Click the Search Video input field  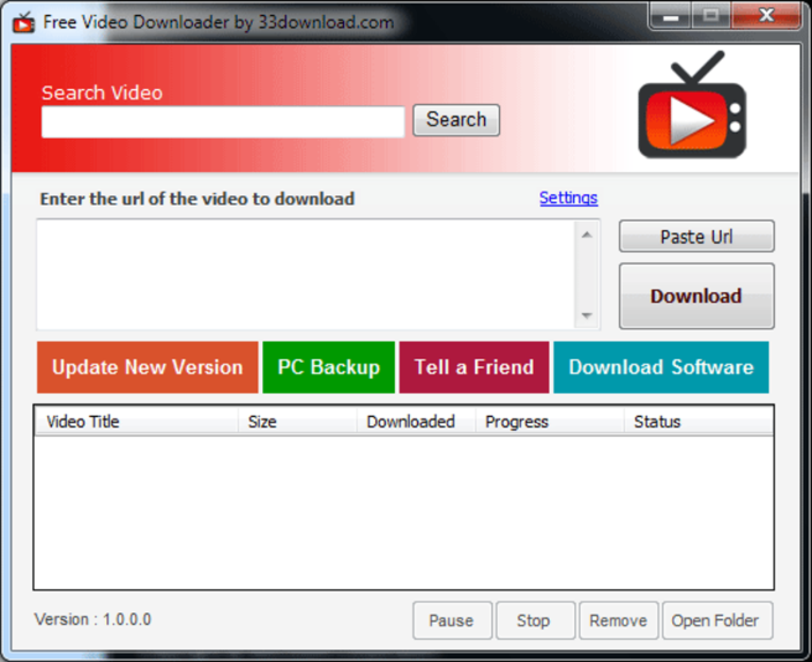223,123
